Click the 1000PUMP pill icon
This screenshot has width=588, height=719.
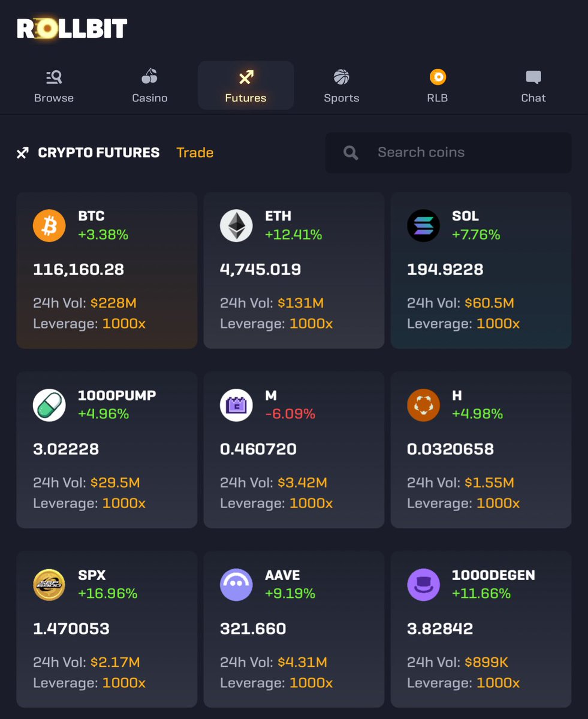tap(49, 405)
